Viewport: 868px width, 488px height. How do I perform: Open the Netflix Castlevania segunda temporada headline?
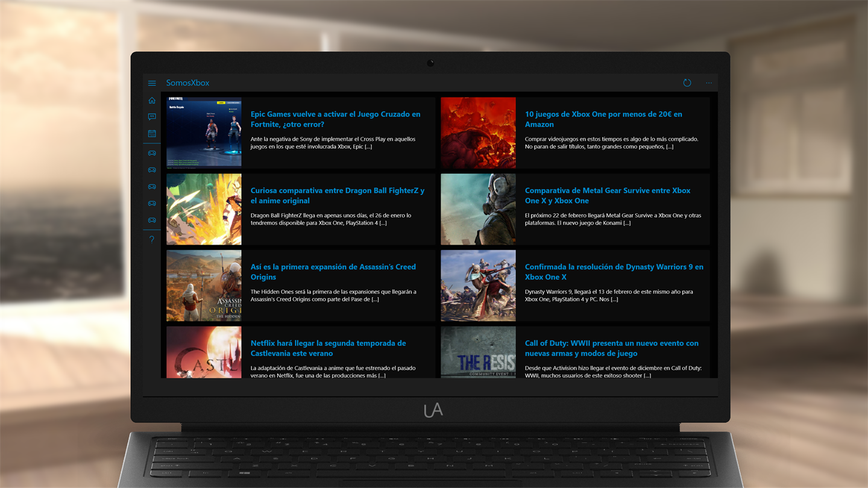point(329,348)
